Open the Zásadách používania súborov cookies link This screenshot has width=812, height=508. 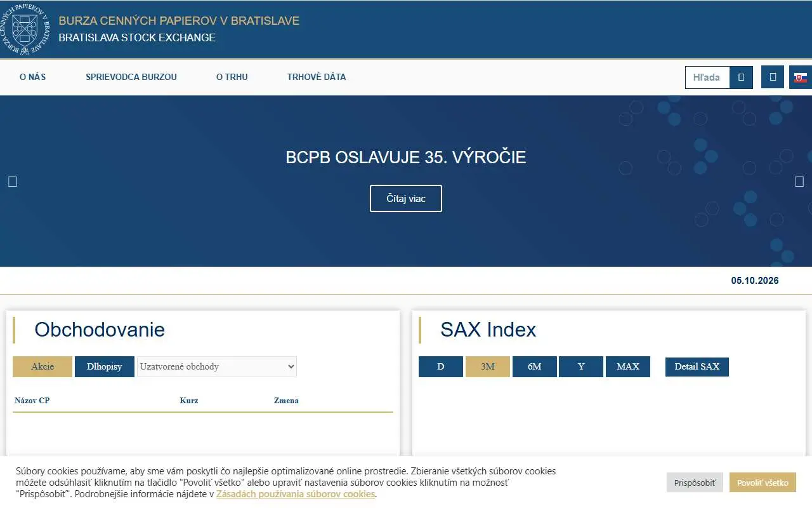point(296,494)
